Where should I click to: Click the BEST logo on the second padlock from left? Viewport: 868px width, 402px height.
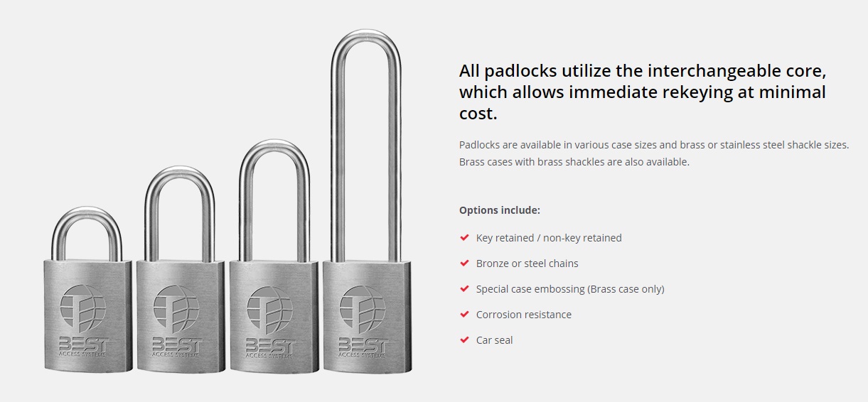pos(176,309)
